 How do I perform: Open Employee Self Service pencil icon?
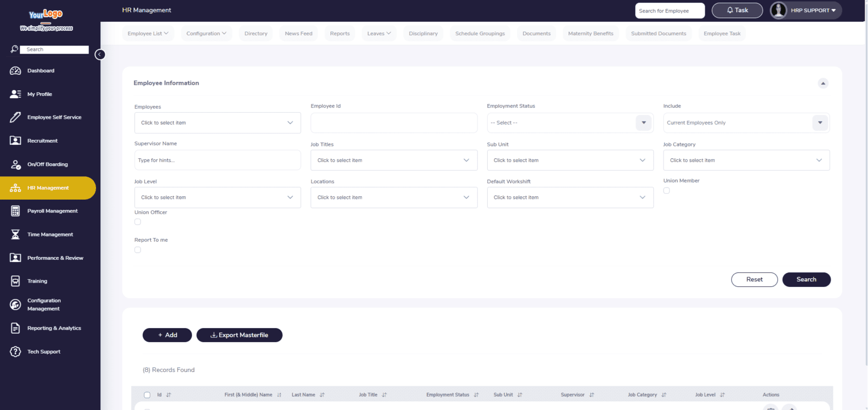pos(15,117)
